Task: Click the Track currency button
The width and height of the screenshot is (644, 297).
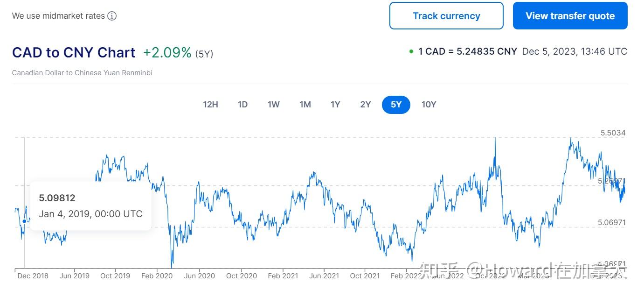Action: tap(446, 15)
